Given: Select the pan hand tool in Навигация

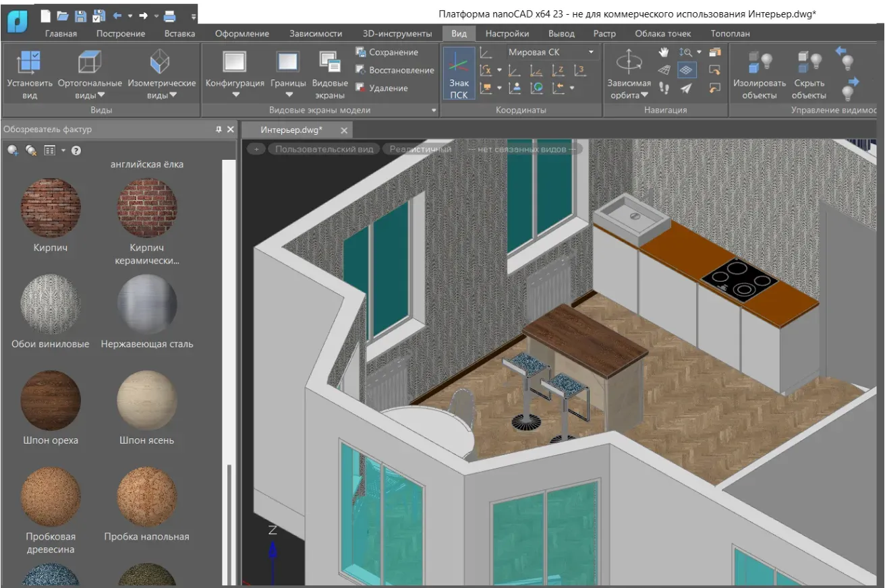Looking at the screenshot, I should (664, 52).
